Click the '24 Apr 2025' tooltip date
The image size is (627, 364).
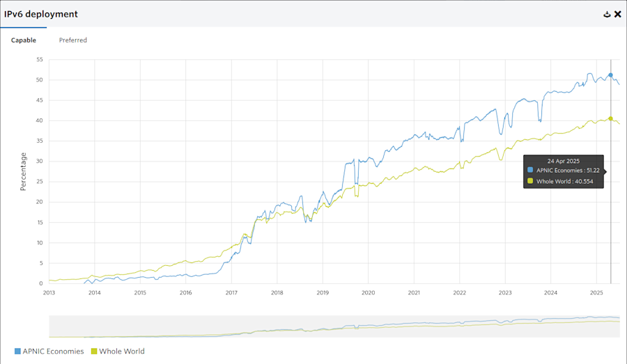pos(564,161)
